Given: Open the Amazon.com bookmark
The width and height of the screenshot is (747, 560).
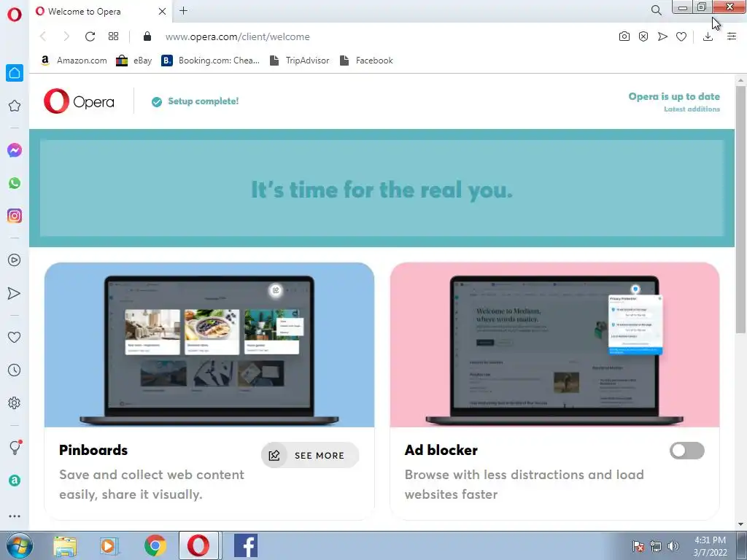Looking at the screenshot, I should [x=74, y=61].
